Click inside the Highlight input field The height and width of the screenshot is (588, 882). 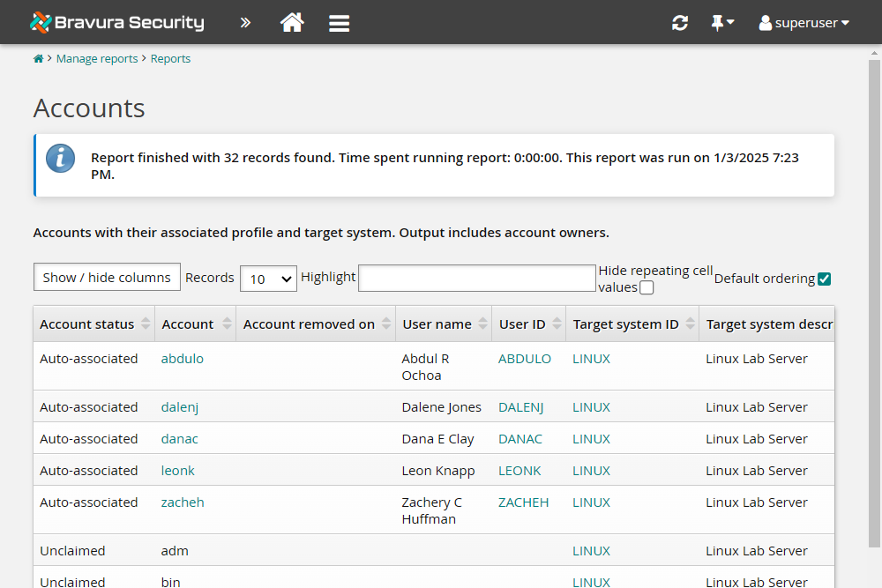476,278
